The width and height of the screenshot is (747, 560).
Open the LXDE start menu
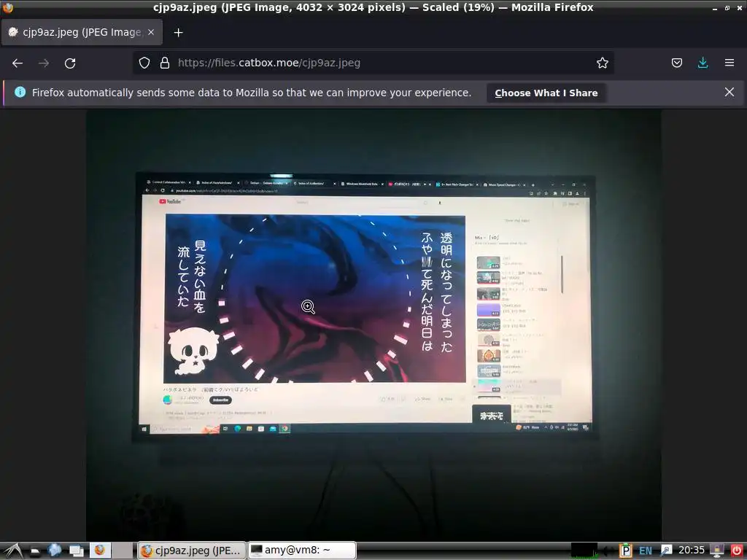click(x=13, y=551)
